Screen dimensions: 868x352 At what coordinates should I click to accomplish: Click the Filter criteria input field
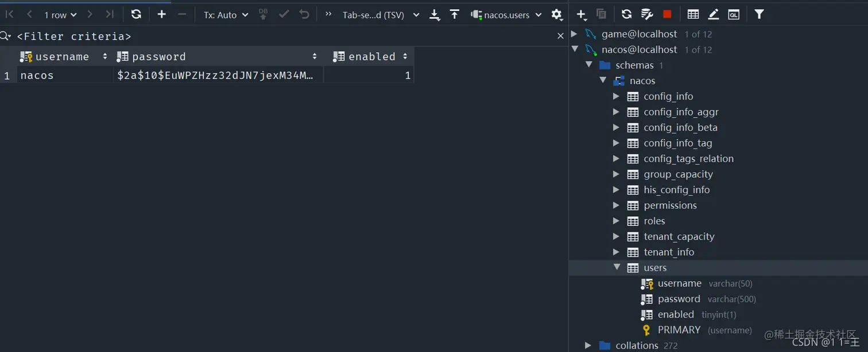pyautogui.click(x=284, y=36)
